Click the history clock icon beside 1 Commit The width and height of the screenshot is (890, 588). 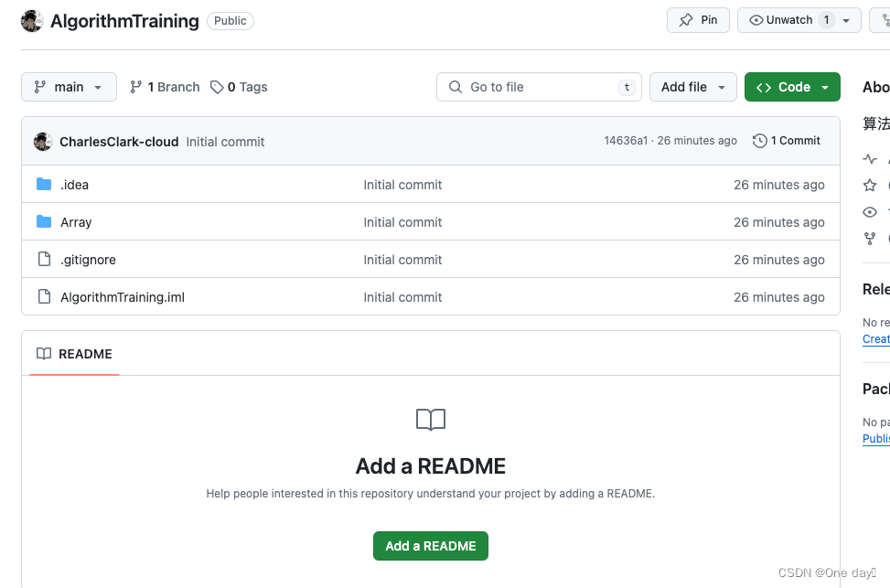point(760,141)
